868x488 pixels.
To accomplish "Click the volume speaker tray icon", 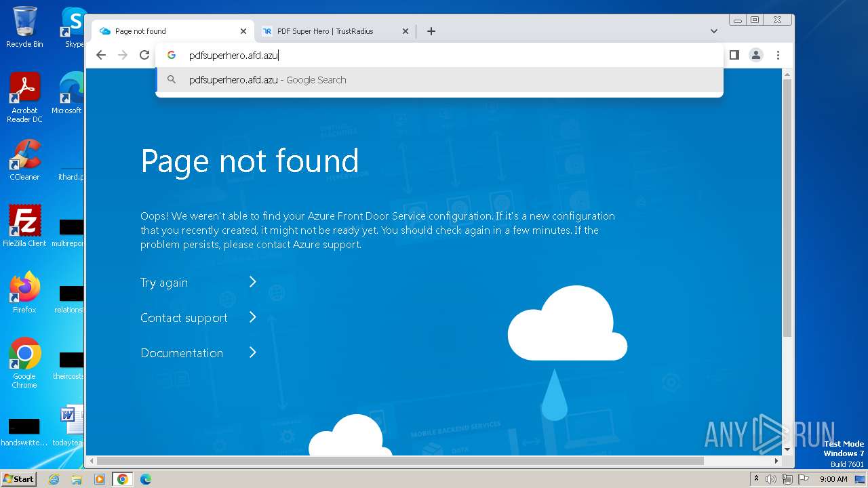I will click(771, 479).
